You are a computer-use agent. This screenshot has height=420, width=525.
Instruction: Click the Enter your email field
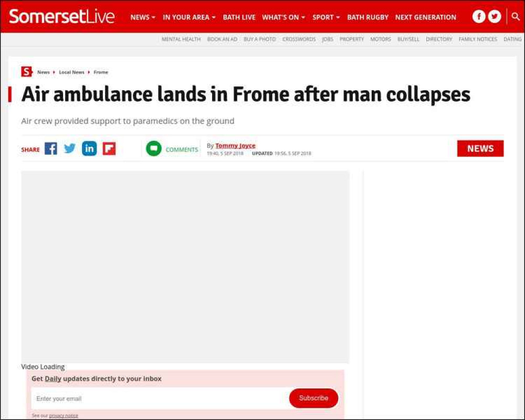pos(160,398)
